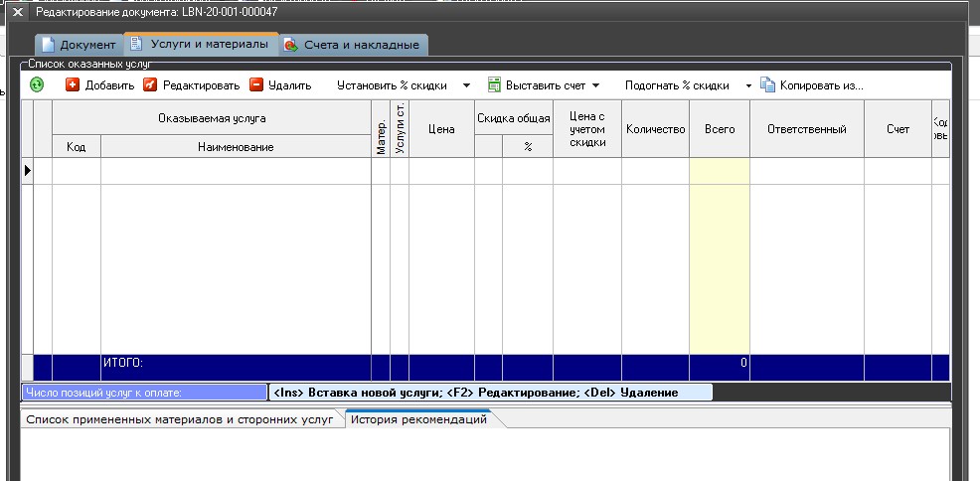Click the Документ tab page icon

point(48,45)
